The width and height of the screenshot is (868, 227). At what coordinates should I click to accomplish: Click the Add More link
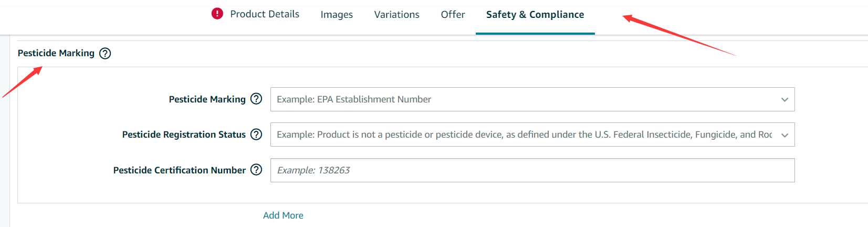[x=283, y=215]
